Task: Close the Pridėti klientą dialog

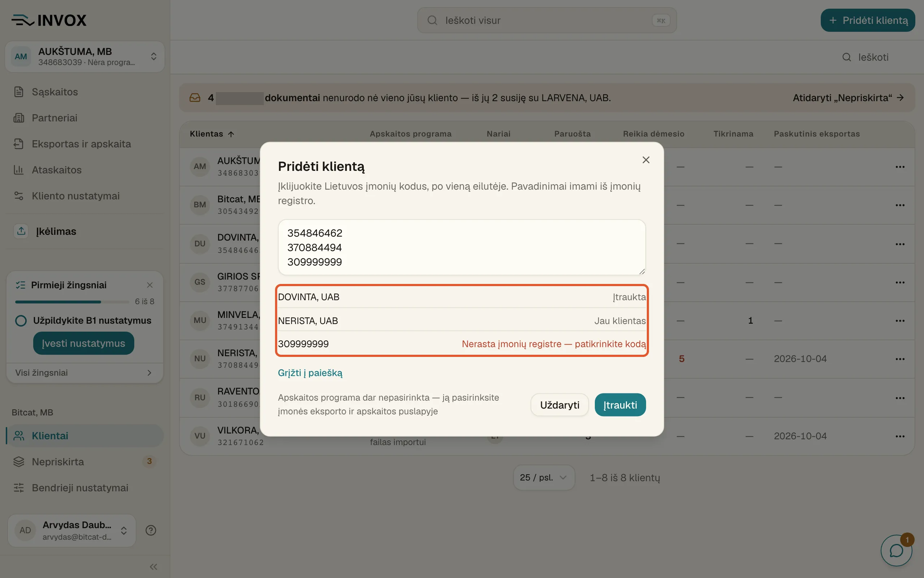Action: click(x=646, y=160)
